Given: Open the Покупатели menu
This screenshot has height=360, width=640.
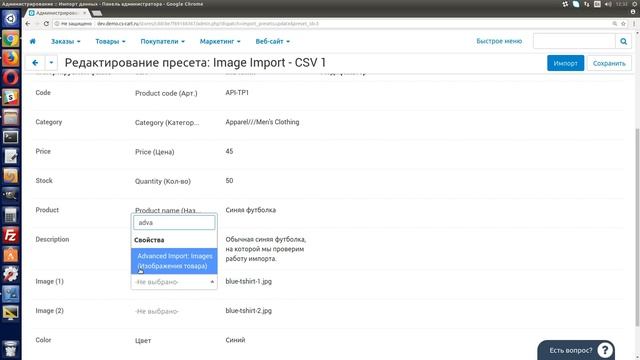Looking at the screenshot, I should pos(162,41).
